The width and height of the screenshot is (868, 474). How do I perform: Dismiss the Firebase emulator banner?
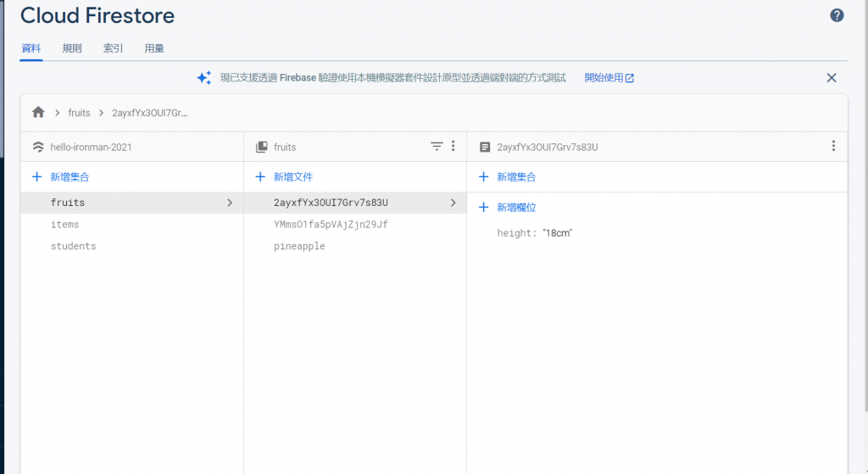click(x=831, y=78)
